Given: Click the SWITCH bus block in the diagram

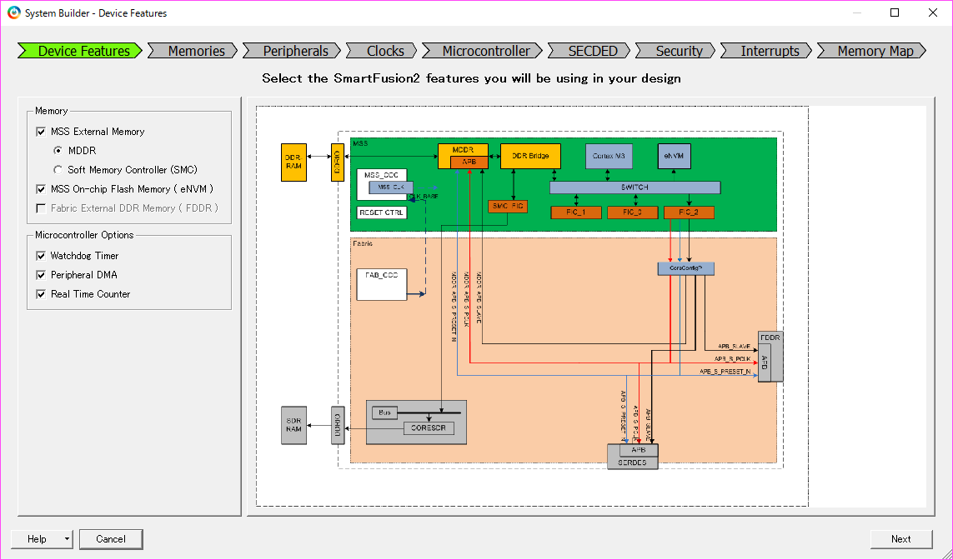Looking at the screenshot, I should 635,187.
